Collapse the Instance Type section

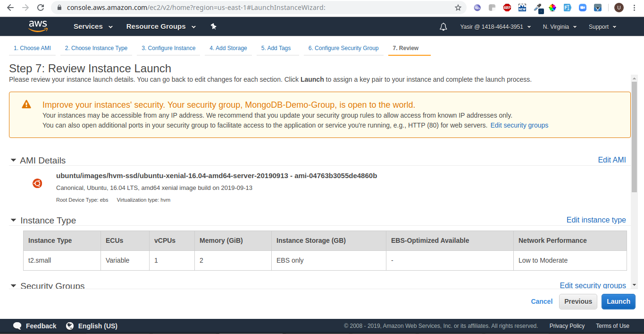point(13,221)
